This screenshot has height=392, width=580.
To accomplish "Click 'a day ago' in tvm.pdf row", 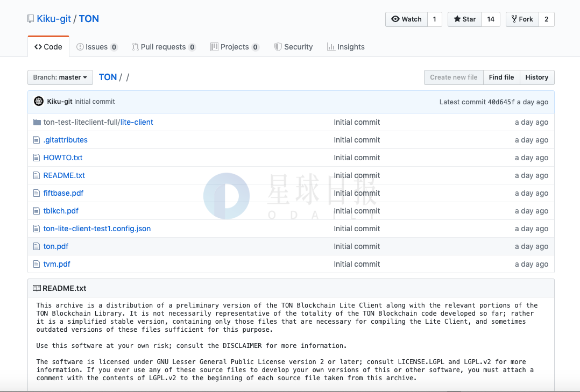I will (x=532, y=264).
